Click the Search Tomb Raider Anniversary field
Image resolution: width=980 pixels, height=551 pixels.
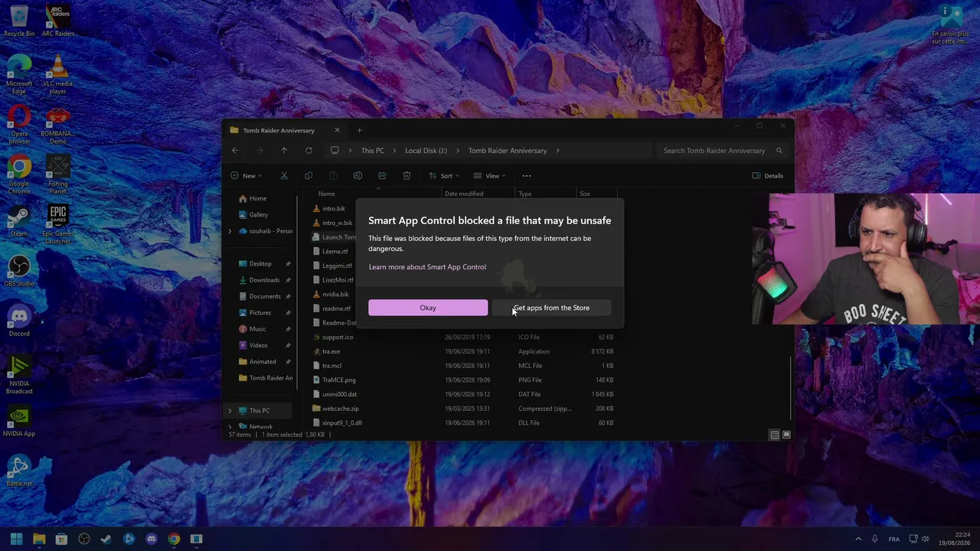723,151
